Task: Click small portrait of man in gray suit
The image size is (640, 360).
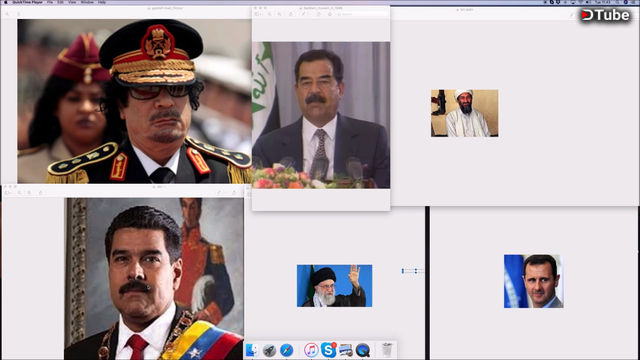Action: [x=533, y=281]
